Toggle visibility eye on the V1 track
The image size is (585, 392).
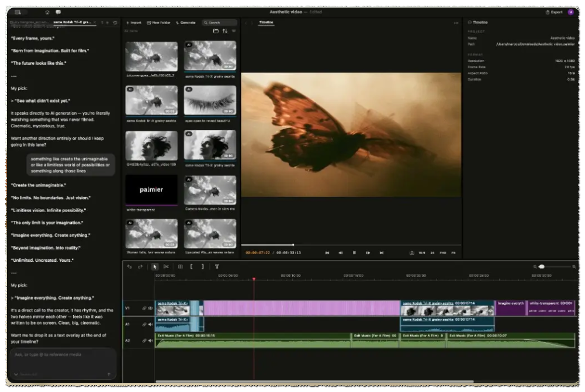(150, 308)
